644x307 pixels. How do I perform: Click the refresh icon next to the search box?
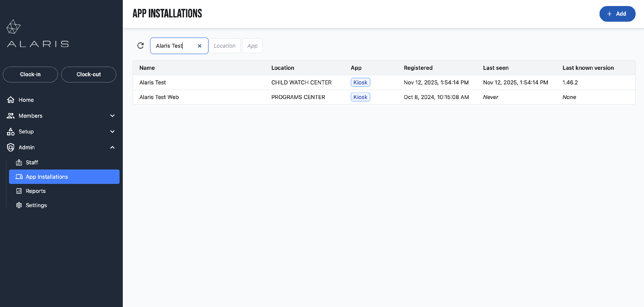pyautogui.click(x=141, y=46)
